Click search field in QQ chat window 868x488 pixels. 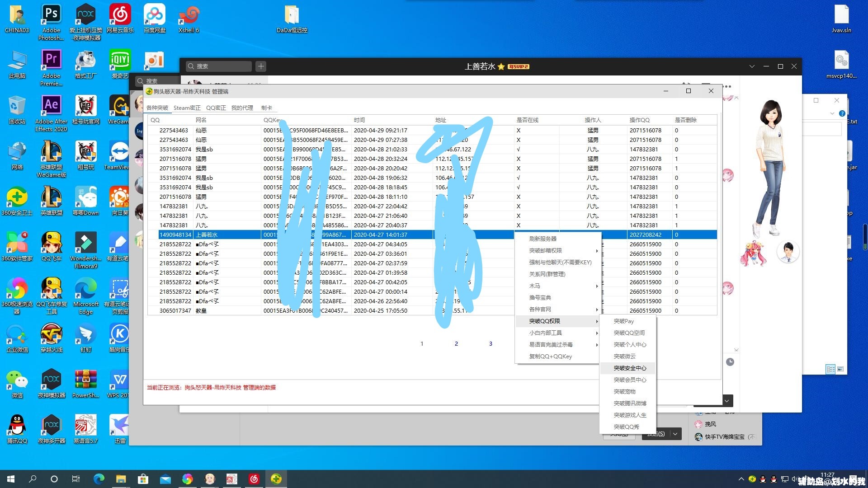219,66
